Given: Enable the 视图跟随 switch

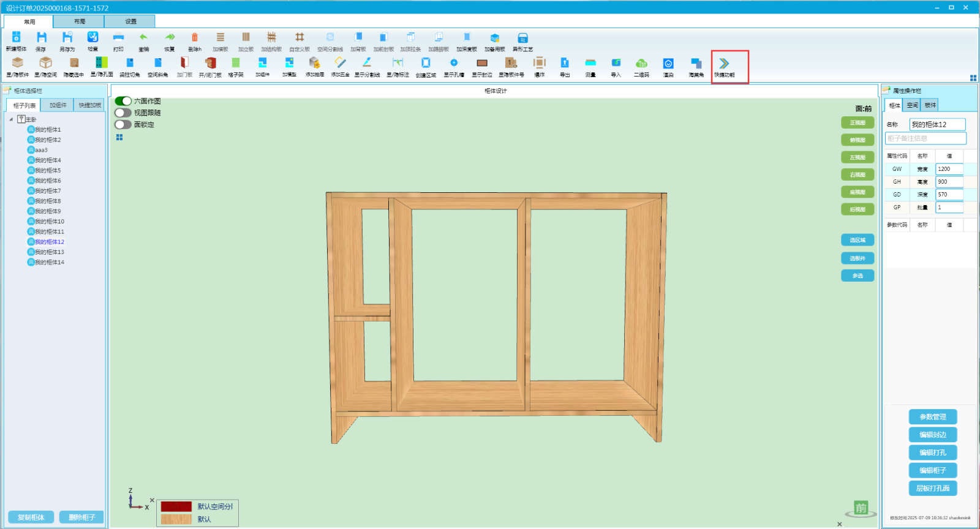Looking at the screenshot, I should coord(123,113).
